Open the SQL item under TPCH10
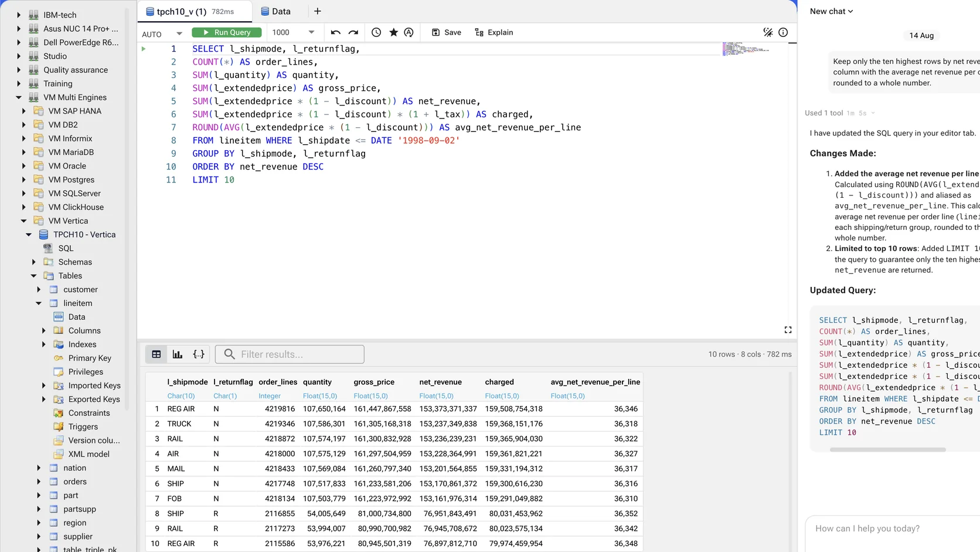The width and height of the screenshot is (980, 552). [x=66, y=248]
